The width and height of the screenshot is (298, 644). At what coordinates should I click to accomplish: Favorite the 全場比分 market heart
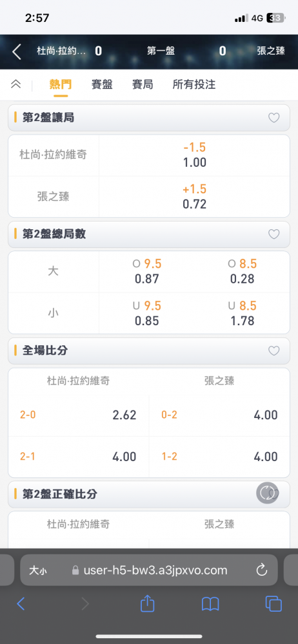[273, 351]
